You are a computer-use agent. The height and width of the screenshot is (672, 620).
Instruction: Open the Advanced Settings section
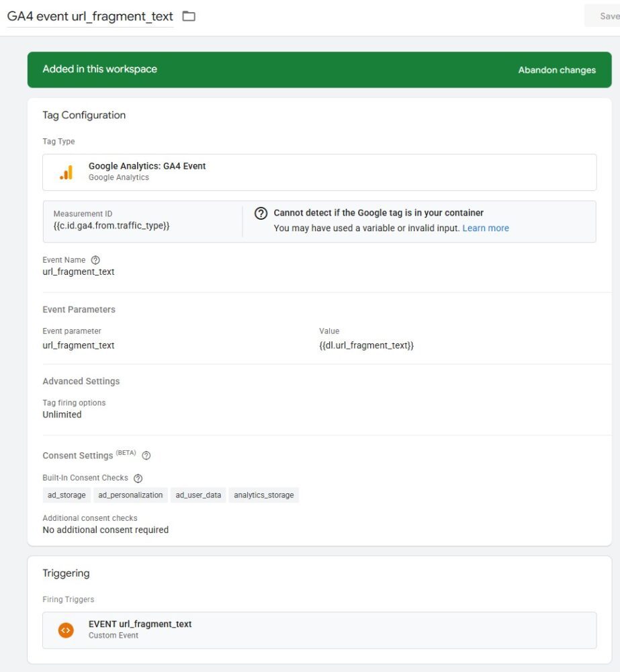pos(81,381)
